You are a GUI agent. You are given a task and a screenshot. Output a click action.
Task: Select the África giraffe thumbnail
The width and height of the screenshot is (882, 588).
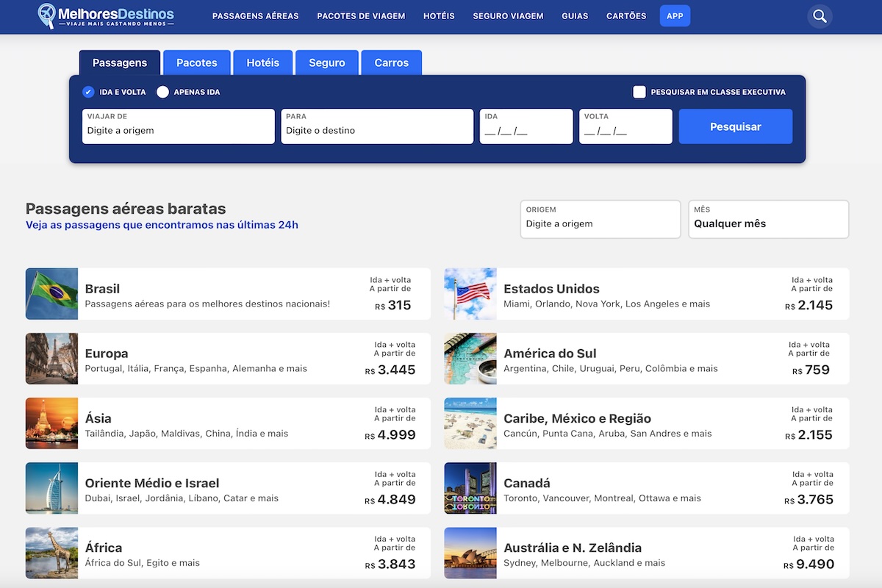tap(51, 552)
